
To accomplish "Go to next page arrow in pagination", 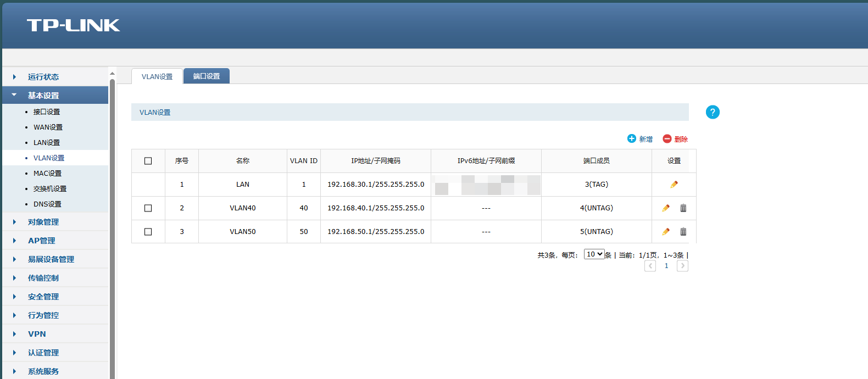I will pos(682,266).
